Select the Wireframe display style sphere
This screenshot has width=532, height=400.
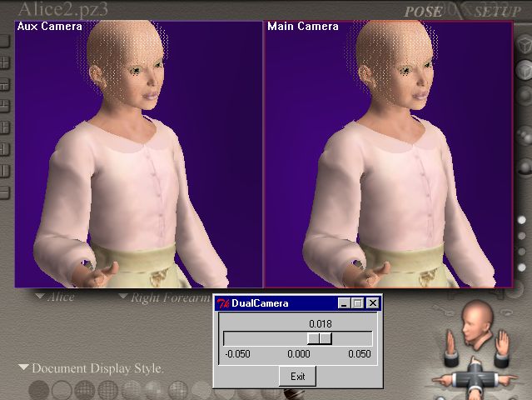coord(84,390)
